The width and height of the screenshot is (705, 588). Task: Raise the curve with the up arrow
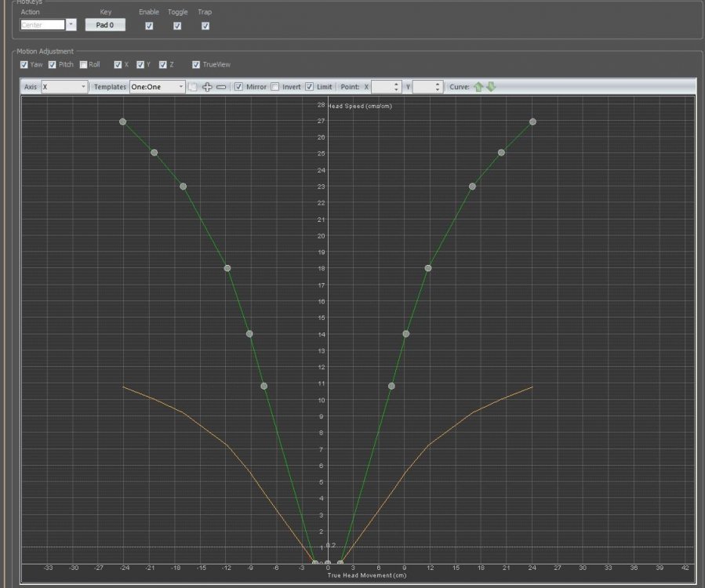coord(478,87)
